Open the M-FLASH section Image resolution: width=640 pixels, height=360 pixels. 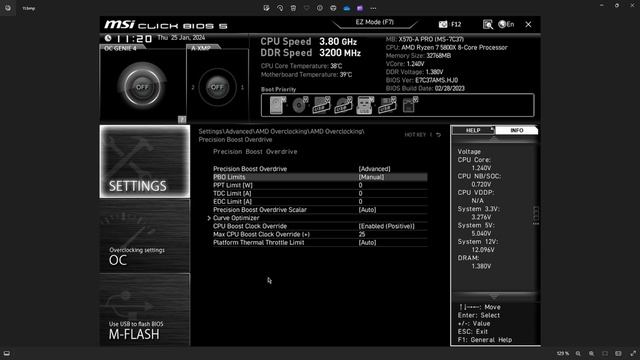(145, 310)
